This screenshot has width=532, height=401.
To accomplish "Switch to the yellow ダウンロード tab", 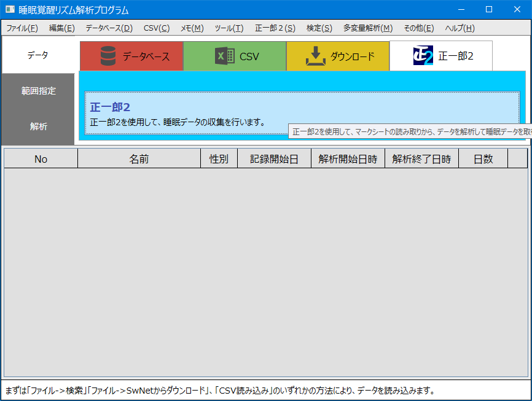I will click(x=338, y=56).
